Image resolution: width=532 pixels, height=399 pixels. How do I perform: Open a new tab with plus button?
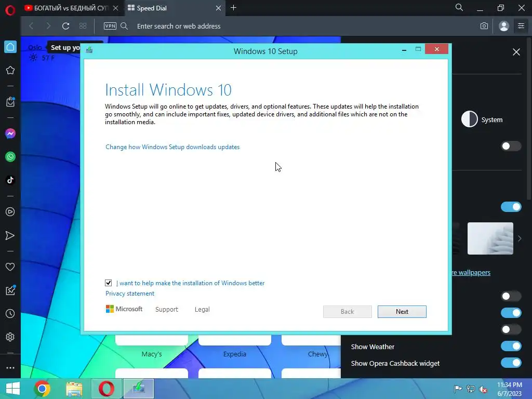[x=233, y=7]
